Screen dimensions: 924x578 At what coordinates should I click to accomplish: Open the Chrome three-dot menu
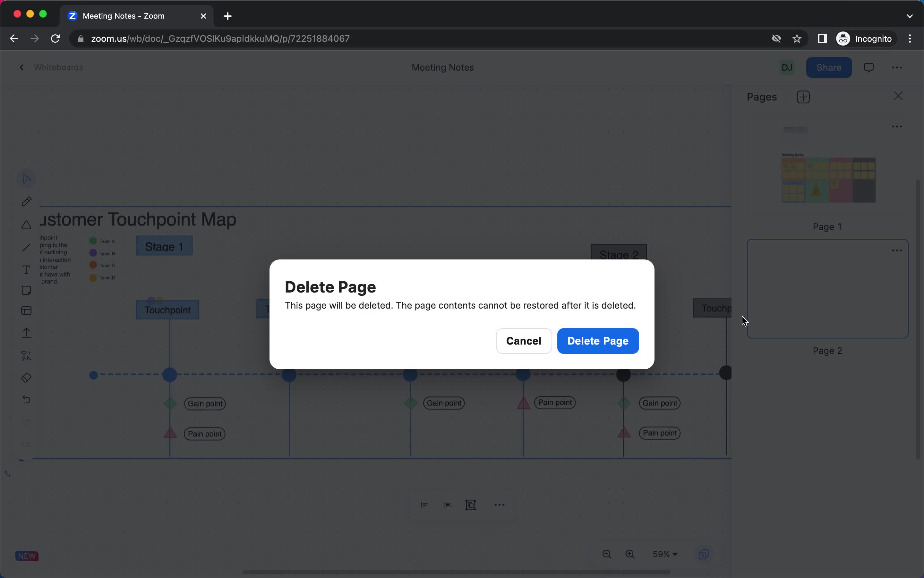point(910,39)
